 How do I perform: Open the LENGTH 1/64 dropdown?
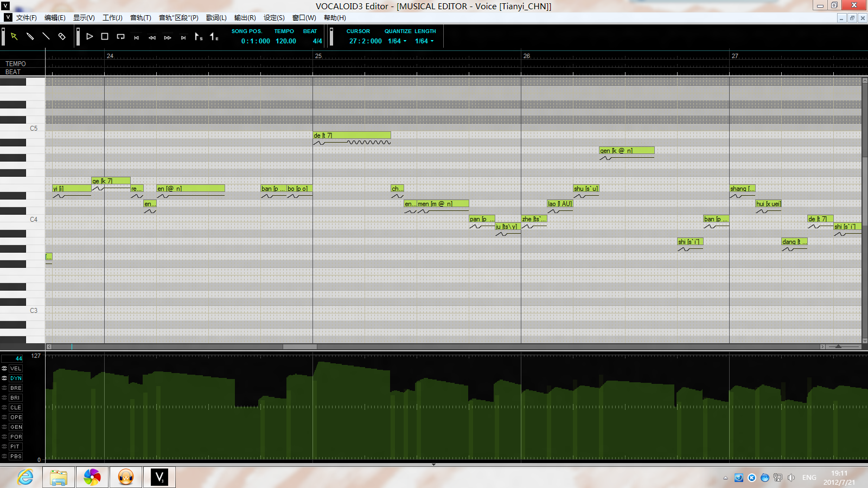tap(424, 41)
